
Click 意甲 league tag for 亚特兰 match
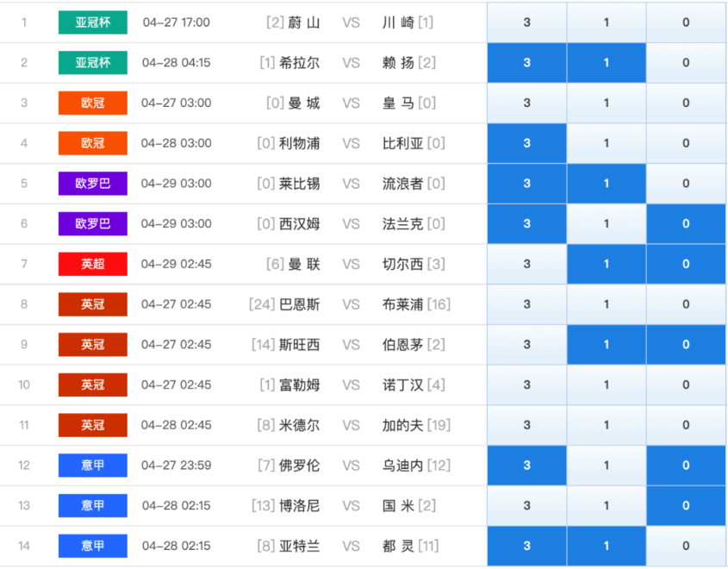point(93,546)
